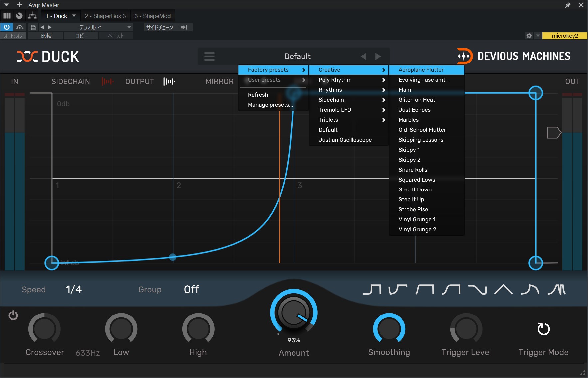The width and height of the screenshot is (588, 378).
Task: Adjust the Smoothing knob
Action: tap(389, 328)
